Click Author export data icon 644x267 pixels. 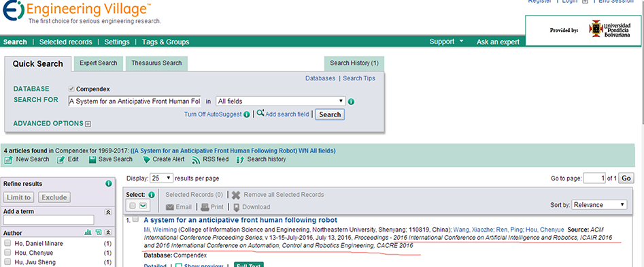[x=98, y=232]
